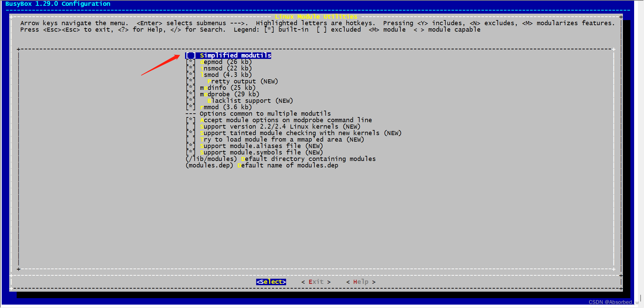Choose the Exit button
The image size is (644, 308).
pos(316,282)
